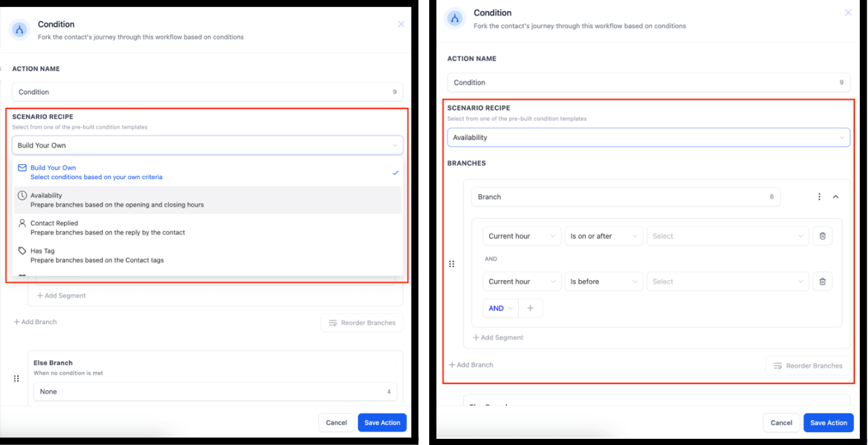Image resolution: width=868 pixels, height=445 pixels.
Task: Collapse the Branch section with the chevron
Action: [x=835, y=197]
